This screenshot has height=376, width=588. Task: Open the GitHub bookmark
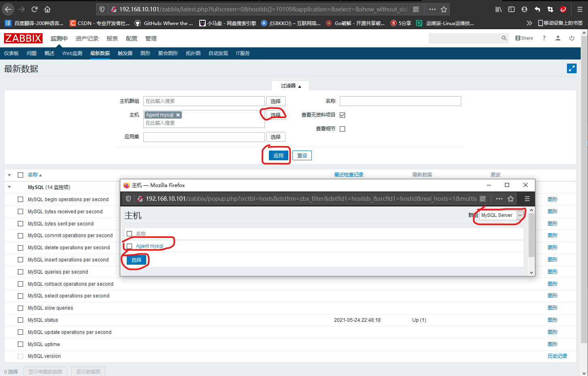point(164,23)
